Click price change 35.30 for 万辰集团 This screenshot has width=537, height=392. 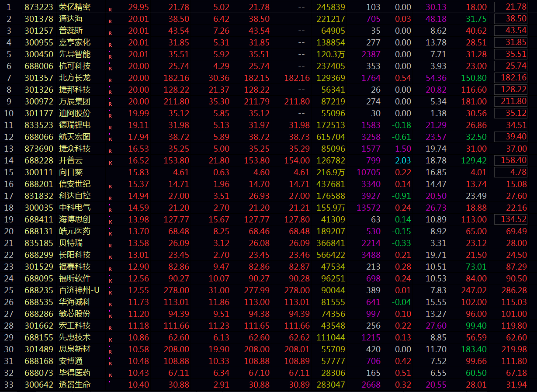pos(219,101)
